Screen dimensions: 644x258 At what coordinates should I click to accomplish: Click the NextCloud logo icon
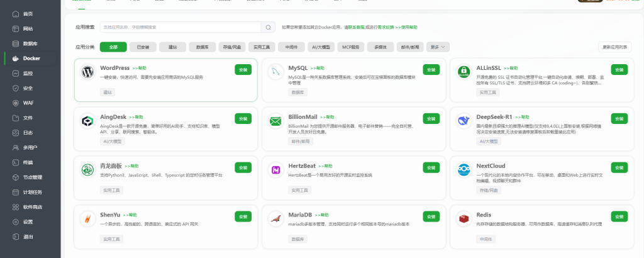[464, 170]
